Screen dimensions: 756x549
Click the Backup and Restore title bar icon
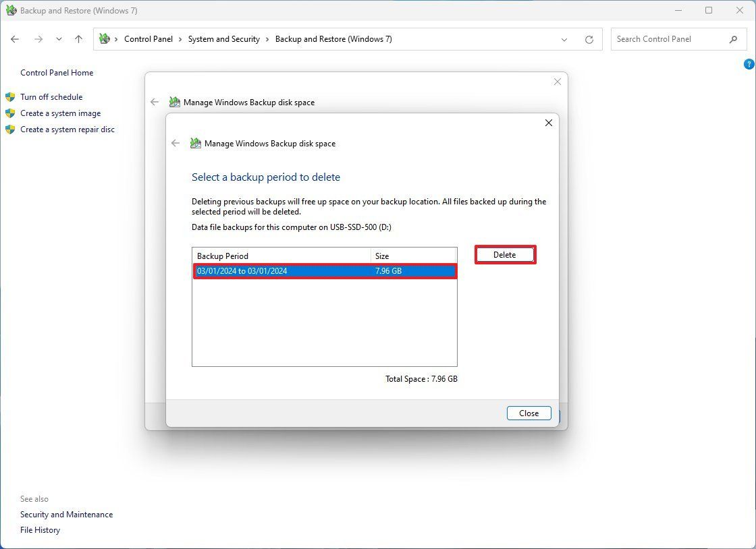point(11,10)
